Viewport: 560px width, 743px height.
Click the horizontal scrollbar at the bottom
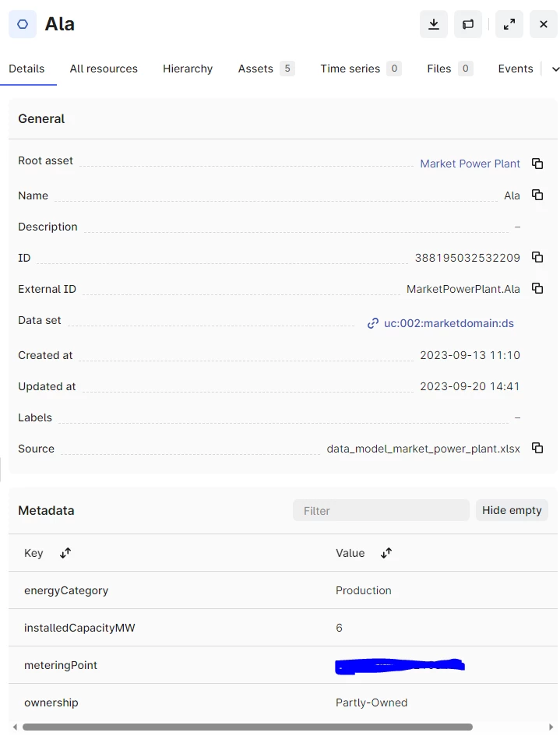click(x=248, y=727)
